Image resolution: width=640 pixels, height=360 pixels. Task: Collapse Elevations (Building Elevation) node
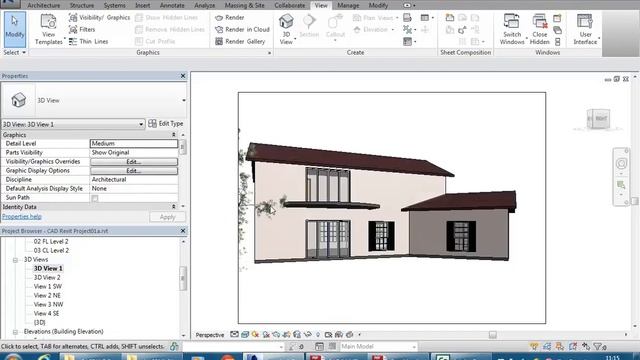pos(16,332)
